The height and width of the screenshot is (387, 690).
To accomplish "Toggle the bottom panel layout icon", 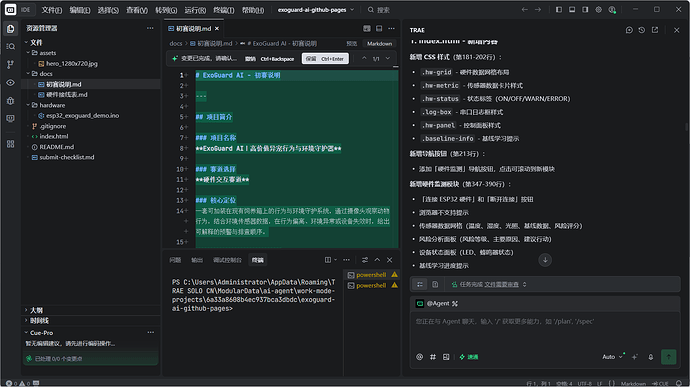I will [572, 10].
